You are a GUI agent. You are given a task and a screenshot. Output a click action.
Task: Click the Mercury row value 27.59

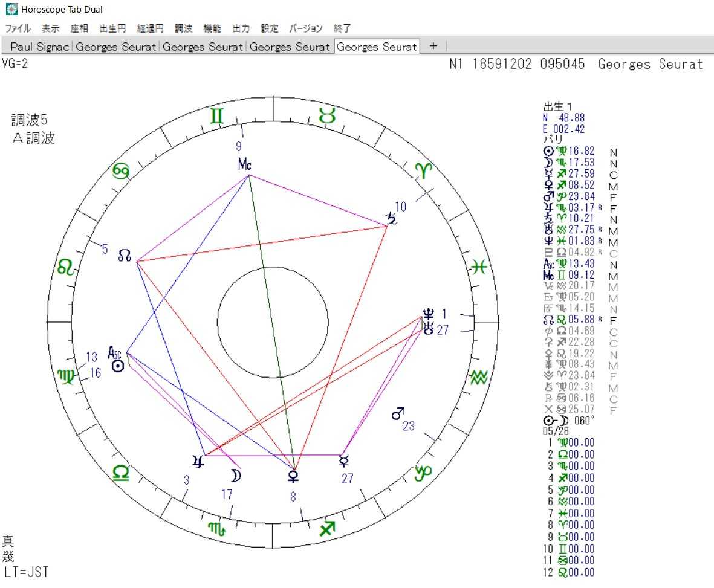(x=582, y=174)
